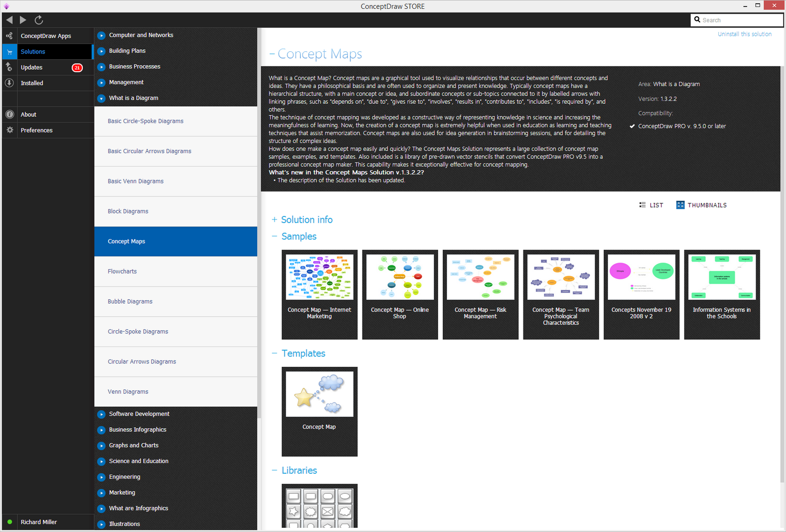The height and width of the screenshot is (532, 786).
Task: Click the Richard Miller account name
Action: tap(39, 522)
